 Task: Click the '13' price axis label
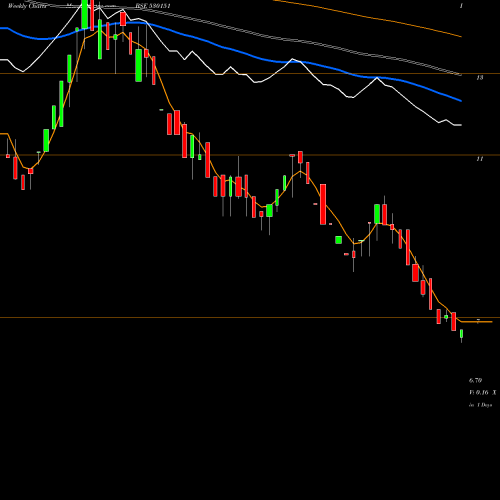480,78
